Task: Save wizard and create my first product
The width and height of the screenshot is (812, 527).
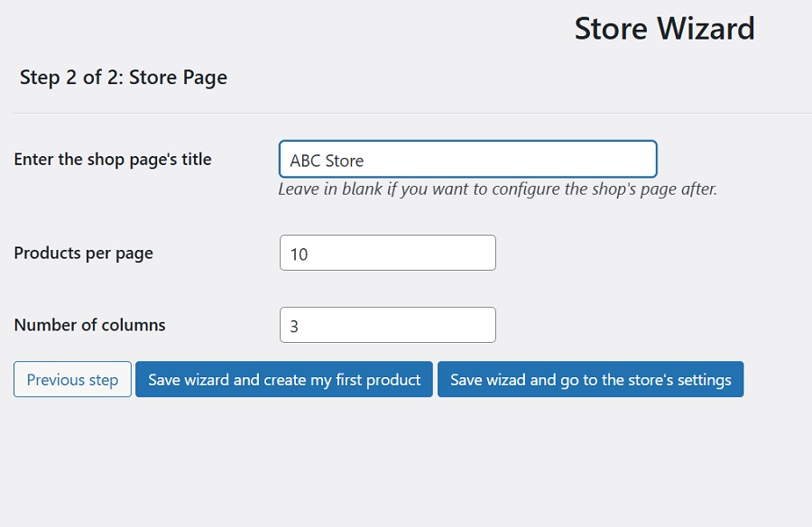Action: (284, 379)
